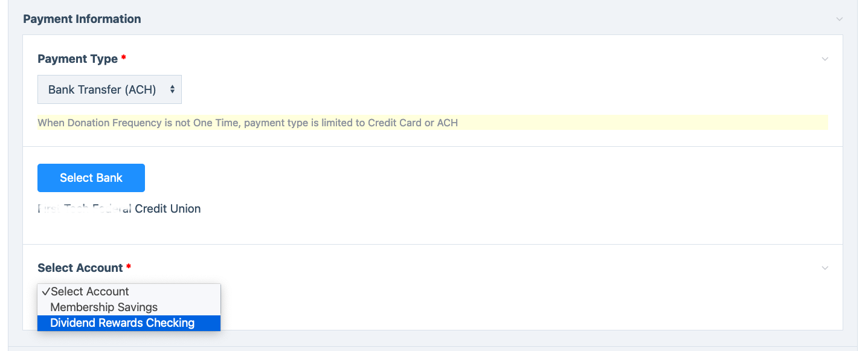Collapse the Select Account panel chevron
Screen dimensions: 868x351
tap(825, 268)
